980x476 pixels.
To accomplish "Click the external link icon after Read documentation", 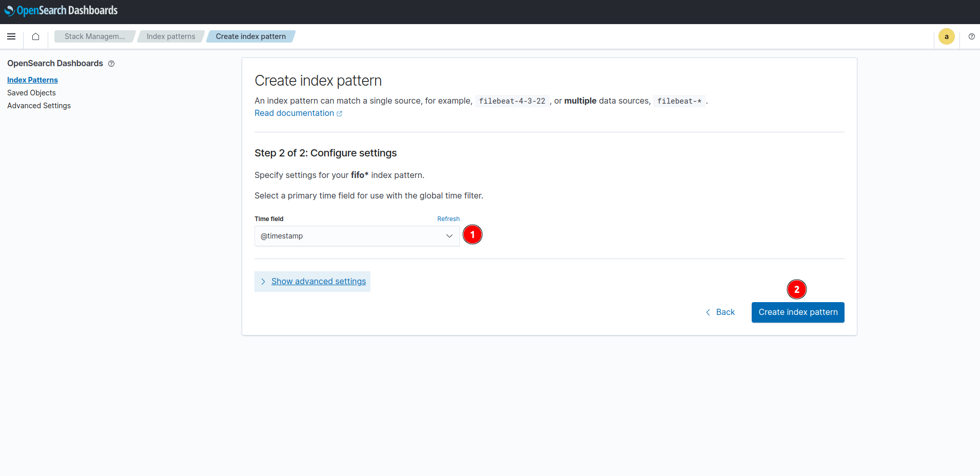I will pyautogui.click(x=339, y=114).
